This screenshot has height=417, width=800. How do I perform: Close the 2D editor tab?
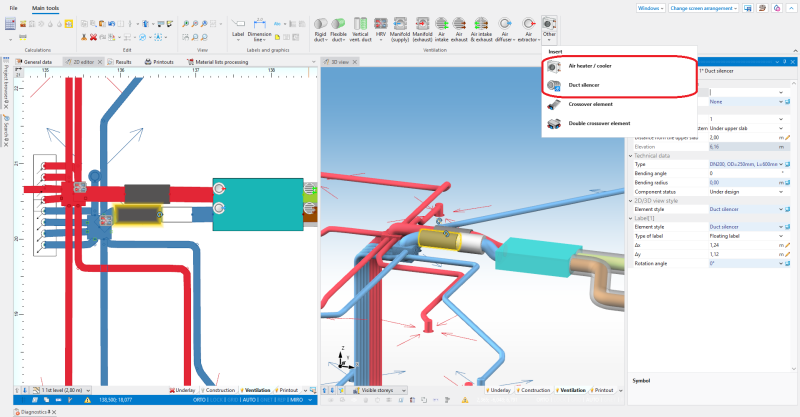tap(100, 62)
